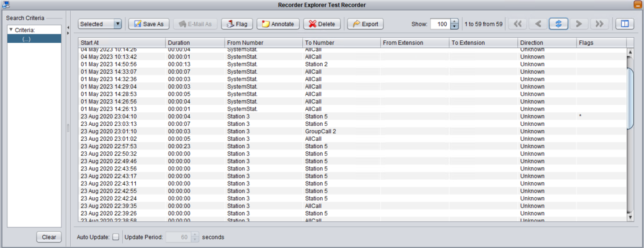
Task: Select the 23 Aug 2020 23:03:13 row
Action: [352, 123]
